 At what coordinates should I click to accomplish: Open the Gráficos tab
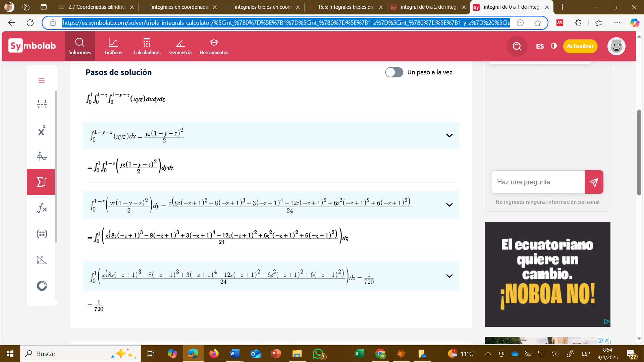coord(113,46)
